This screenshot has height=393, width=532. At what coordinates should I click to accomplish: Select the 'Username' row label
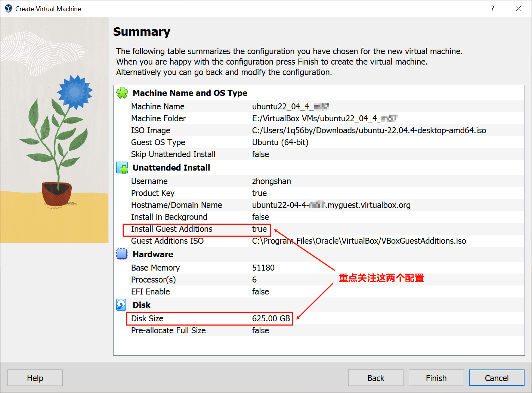point(149,181)
